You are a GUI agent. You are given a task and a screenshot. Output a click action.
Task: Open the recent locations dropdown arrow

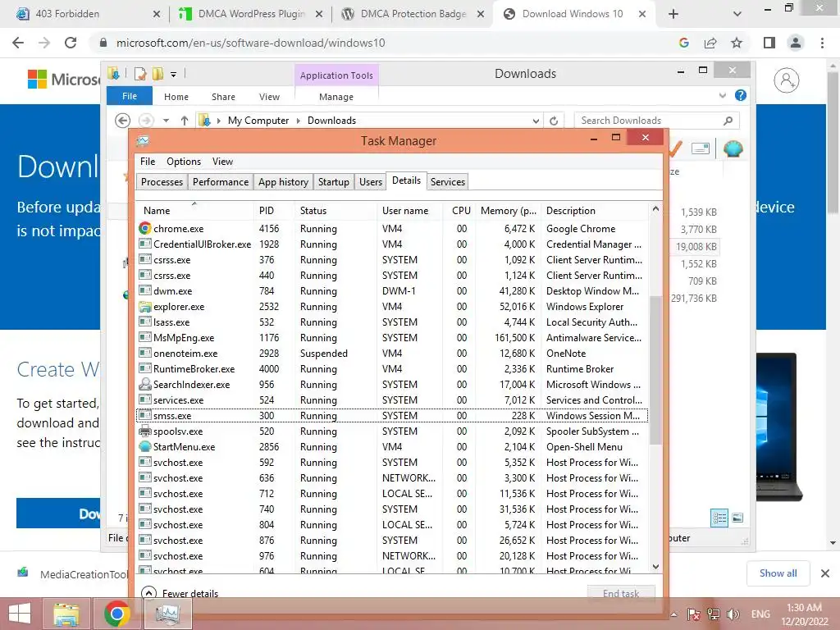pyautogui.click(x=166, y=121)
